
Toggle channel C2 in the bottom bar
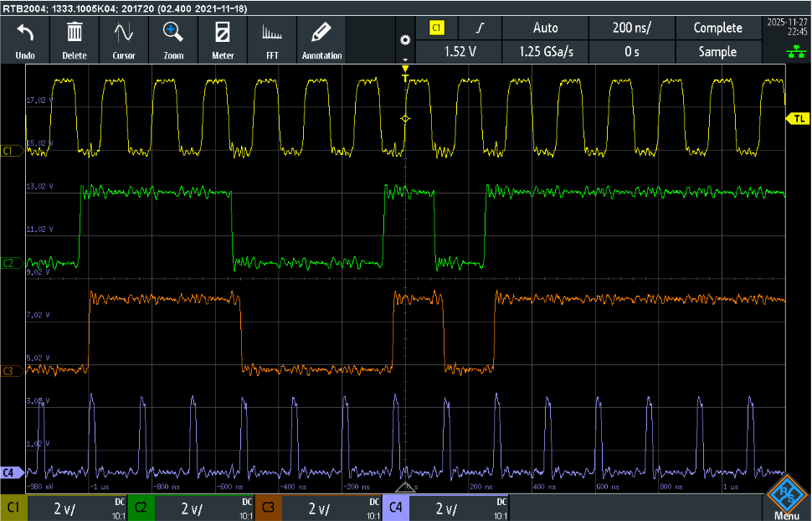141,507
